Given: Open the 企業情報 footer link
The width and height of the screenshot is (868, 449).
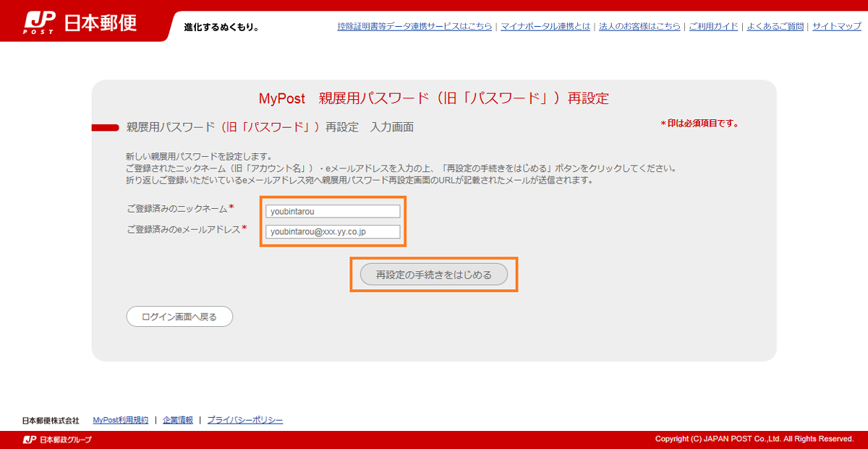Looking at the screenshot, I should 178,420.
